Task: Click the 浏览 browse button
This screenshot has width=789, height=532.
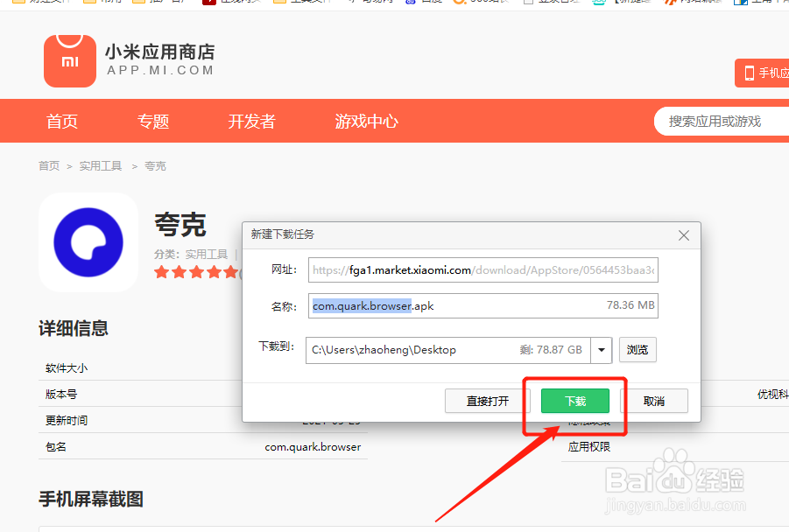Action: pos(638,349)
